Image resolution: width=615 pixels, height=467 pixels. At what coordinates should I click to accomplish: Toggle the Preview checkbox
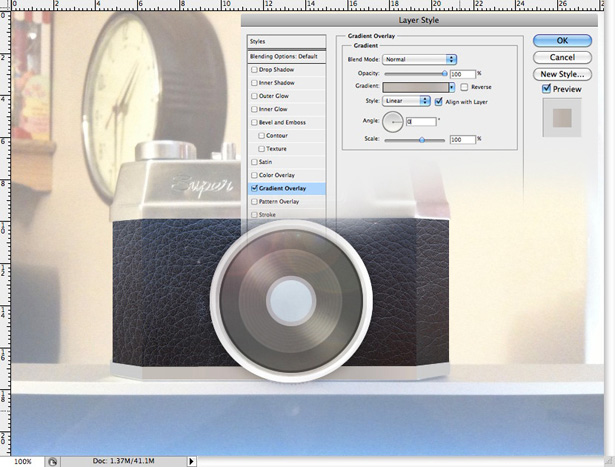[x=546, y=89]
